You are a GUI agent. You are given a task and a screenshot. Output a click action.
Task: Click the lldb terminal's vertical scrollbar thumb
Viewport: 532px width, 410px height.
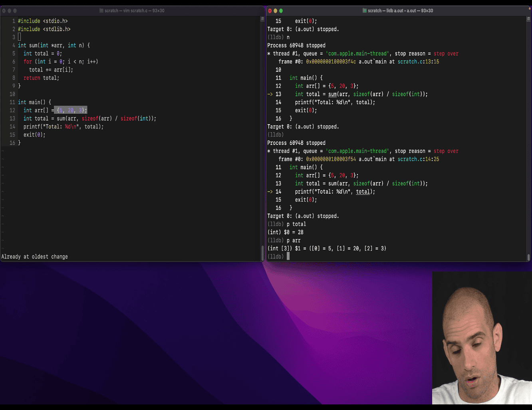coord(528,257)
